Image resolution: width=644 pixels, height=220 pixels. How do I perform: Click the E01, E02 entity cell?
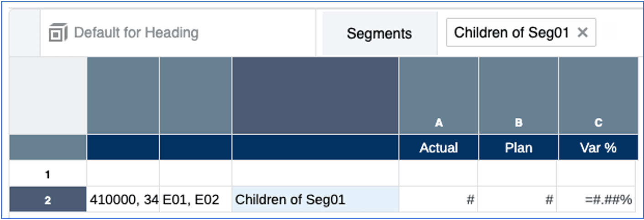pyautogui.click(x=195, y=199)
